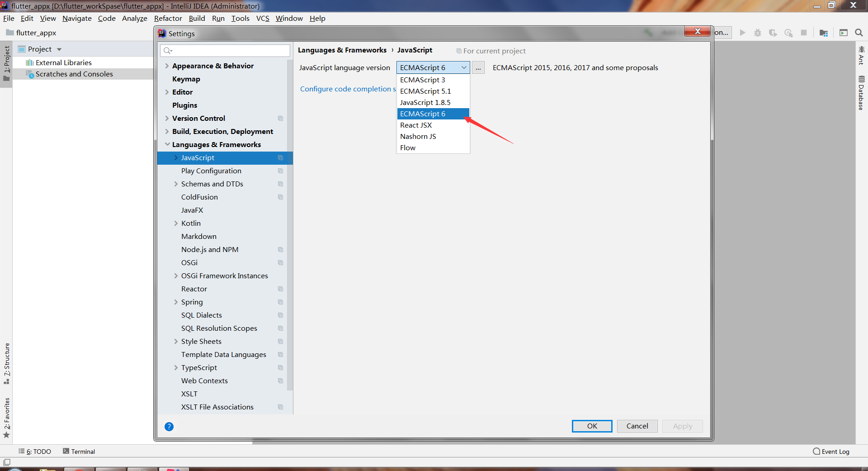Click the project-level icon beside Node.js and NPM
Image resolution: width=868 pixels, height=471 pixels.
(x=280, y=249)
